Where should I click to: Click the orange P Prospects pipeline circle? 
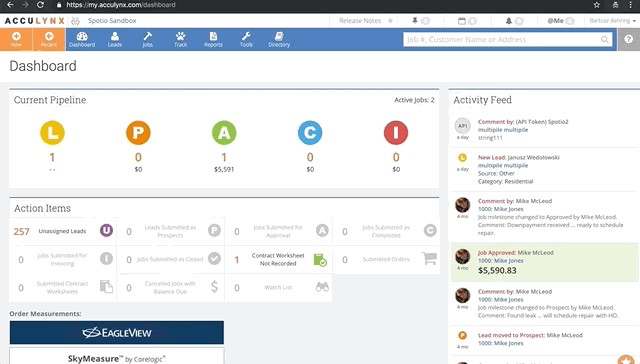(x=138, y=133)
